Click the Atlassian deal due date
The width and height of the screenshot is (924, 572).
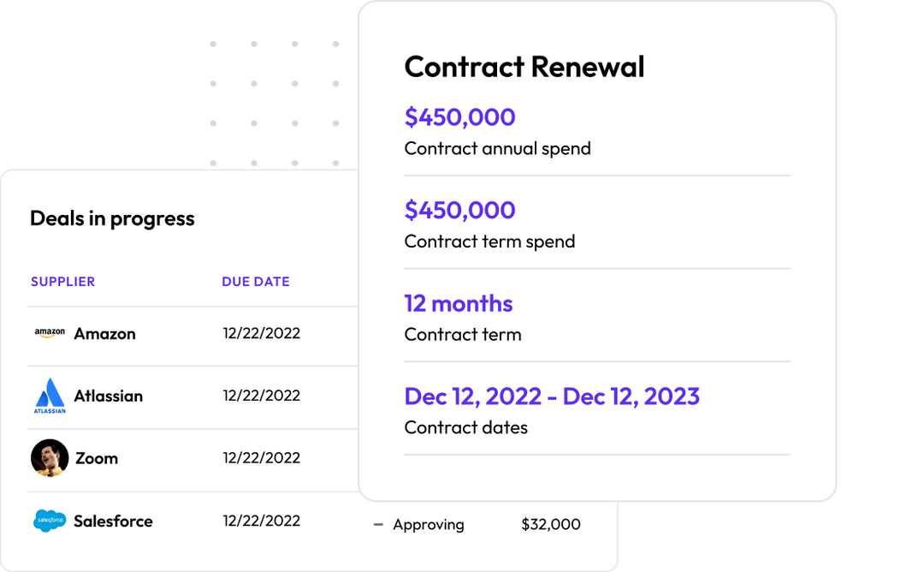262,396
